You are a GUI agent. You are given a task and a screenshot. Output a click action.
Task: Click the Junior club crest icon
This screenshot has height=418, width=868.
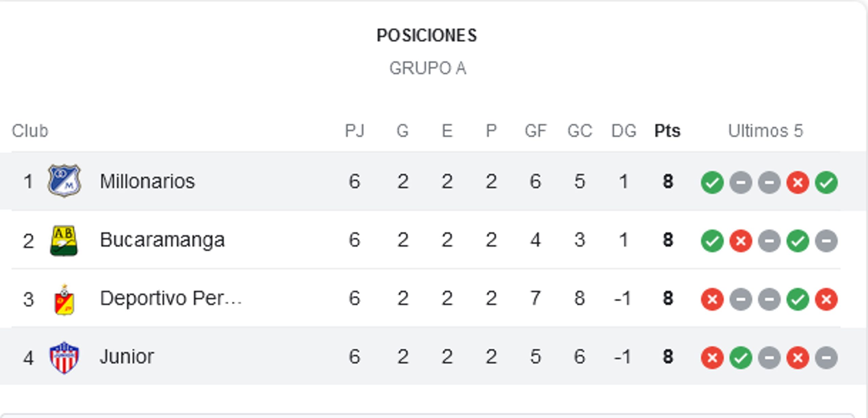pyautogui.click(x=64, y=358)
